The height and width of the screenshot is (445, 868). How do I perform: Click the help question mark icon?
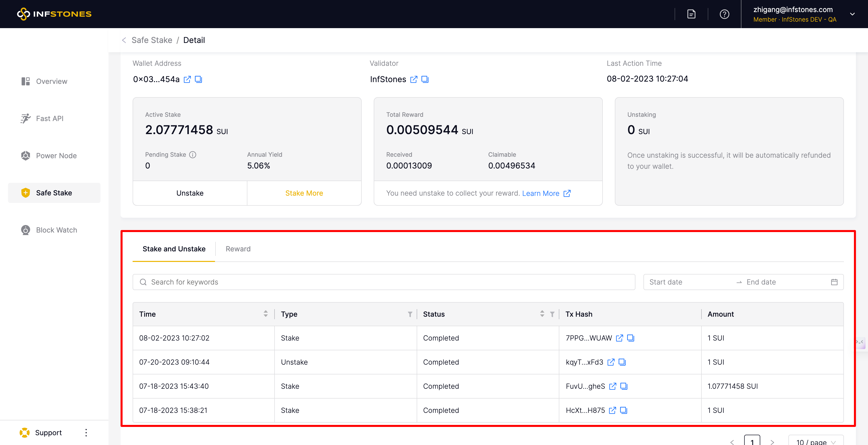click(x=724, y=14)
